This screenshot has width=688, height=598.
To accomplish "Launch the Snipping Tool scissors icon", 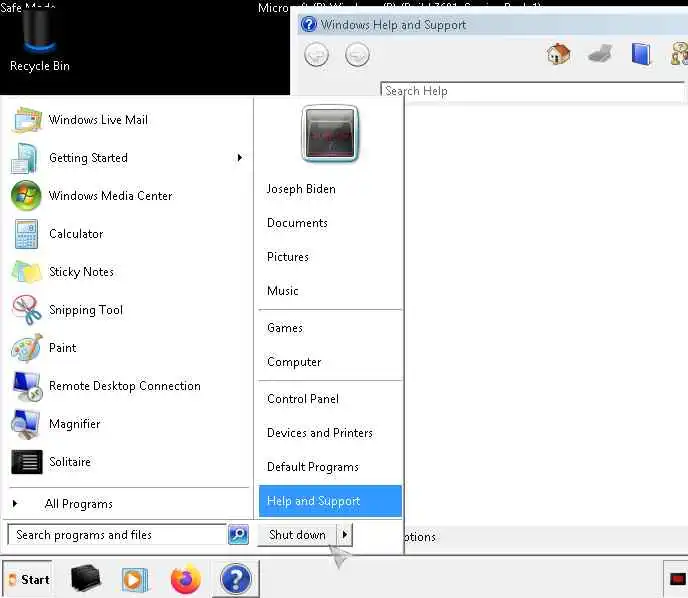I will pos(26,310).
